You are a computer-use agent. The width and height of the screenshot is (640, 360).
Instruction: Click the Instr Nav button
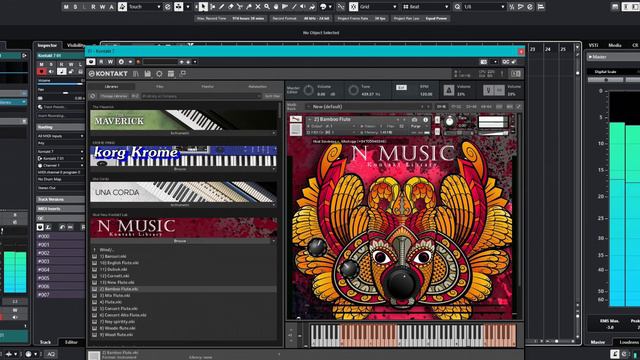click(272, 96)
